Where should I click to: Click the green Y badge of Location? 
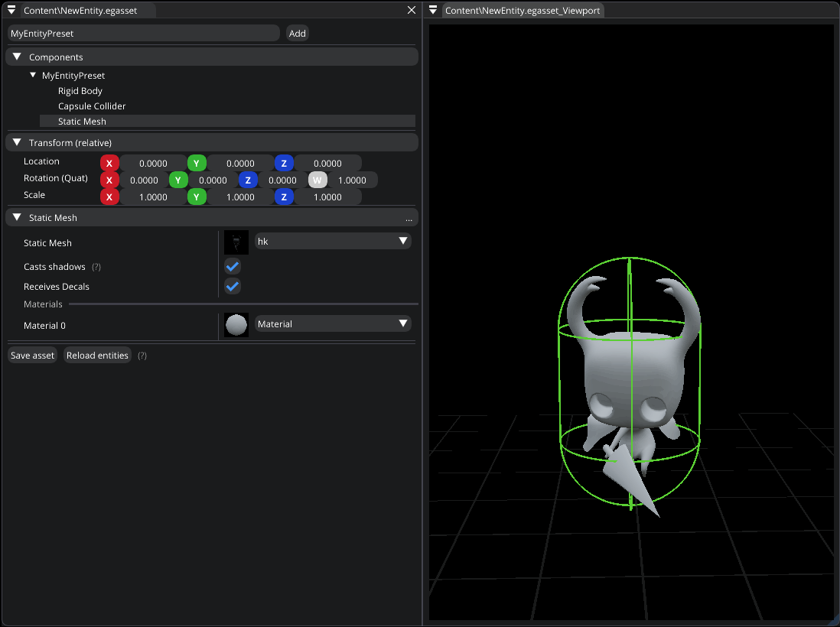197,164
